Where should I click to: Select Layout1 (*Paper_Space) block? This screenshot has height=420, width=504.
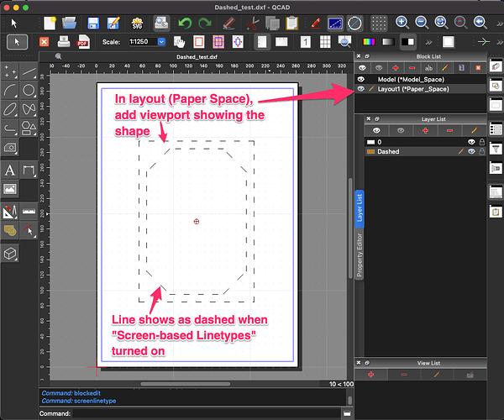pyautogui.click(x=421, y=89)
